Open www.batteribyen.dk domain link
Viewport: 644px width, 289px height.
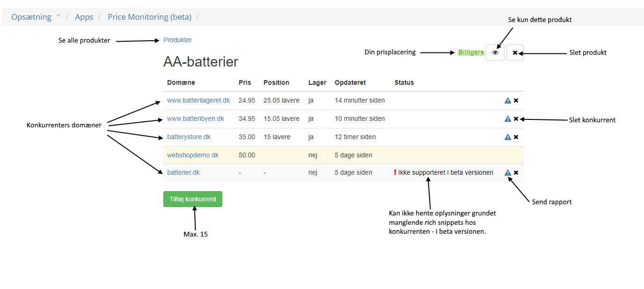196,119
